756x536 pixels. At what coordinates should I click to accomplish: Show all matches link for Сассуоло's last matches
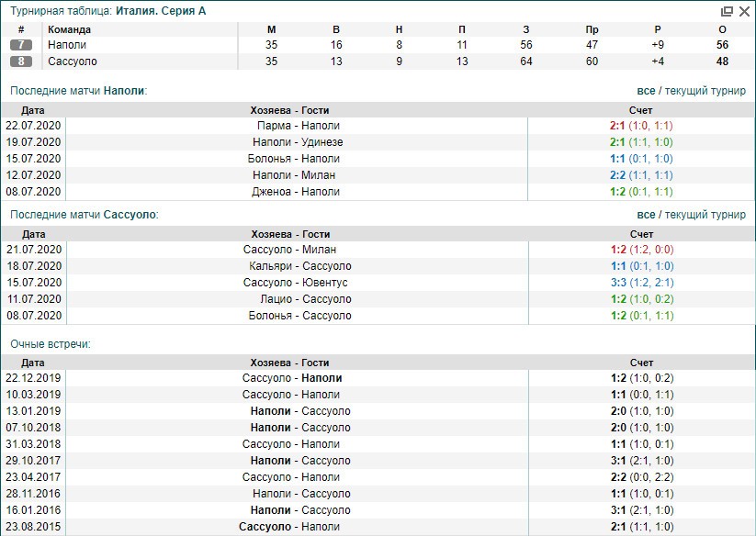coord(646,215)
